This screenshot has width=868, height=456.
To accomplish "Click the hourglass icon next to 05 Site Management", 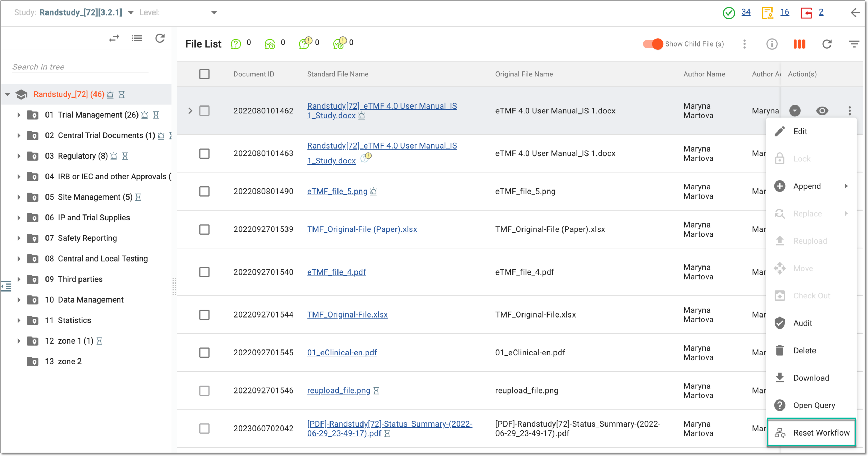I will [x=138, y=197].
